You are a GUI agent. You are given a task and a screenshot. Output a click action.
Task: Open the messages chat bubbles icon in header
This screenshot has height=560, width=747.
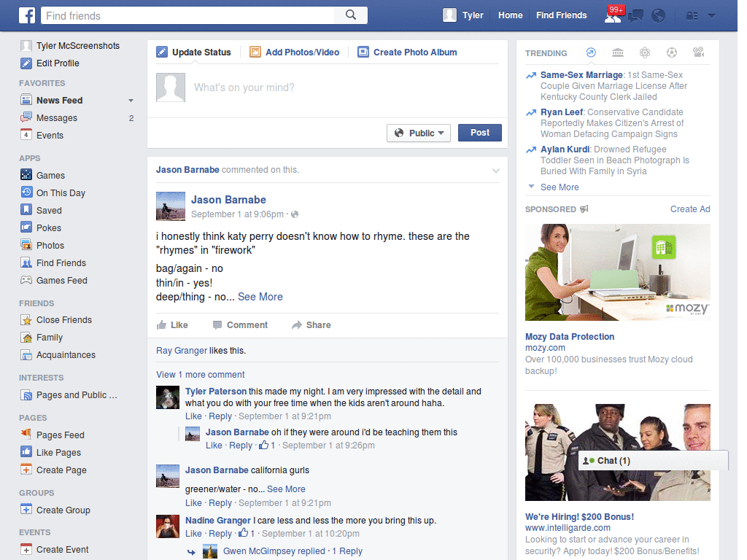[x=635, y=16]
